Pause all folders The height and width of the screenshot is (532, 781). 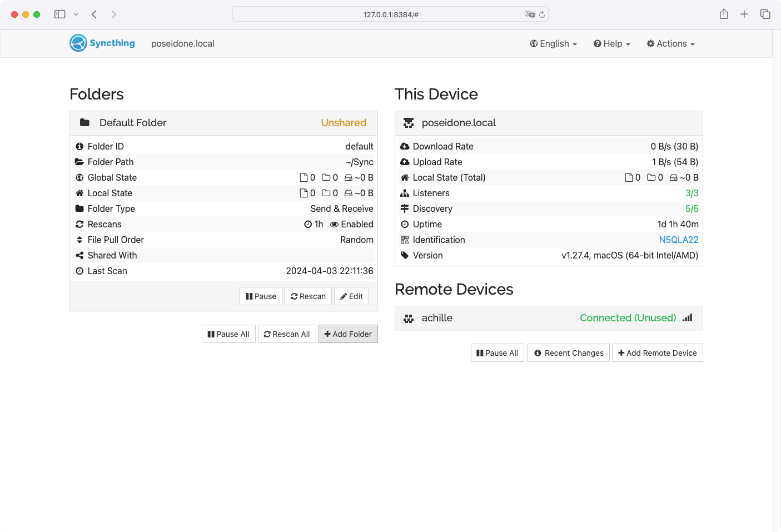pyautogui.click(x=228, y=334)
